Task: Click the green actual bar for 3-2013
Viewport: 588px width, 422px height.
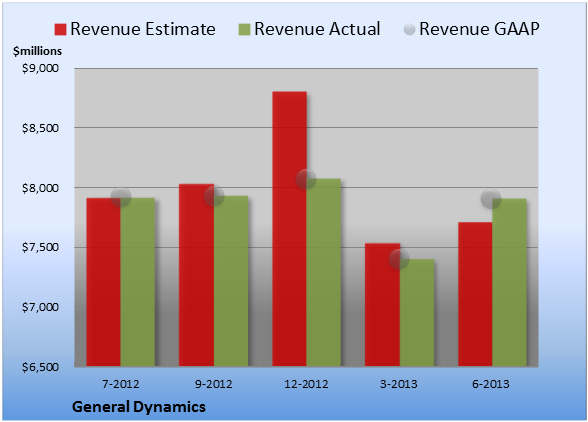Action: point(417,312)
